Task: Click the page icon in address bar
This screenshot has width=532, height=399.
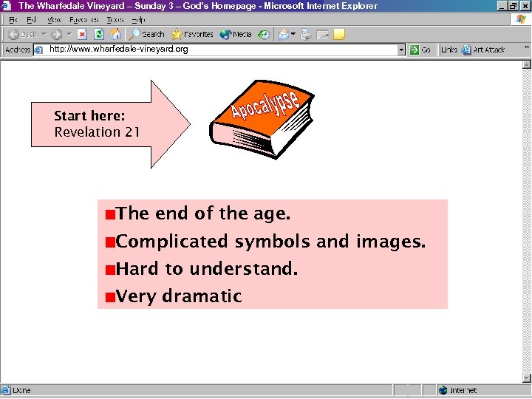Action: pos(38,50)
